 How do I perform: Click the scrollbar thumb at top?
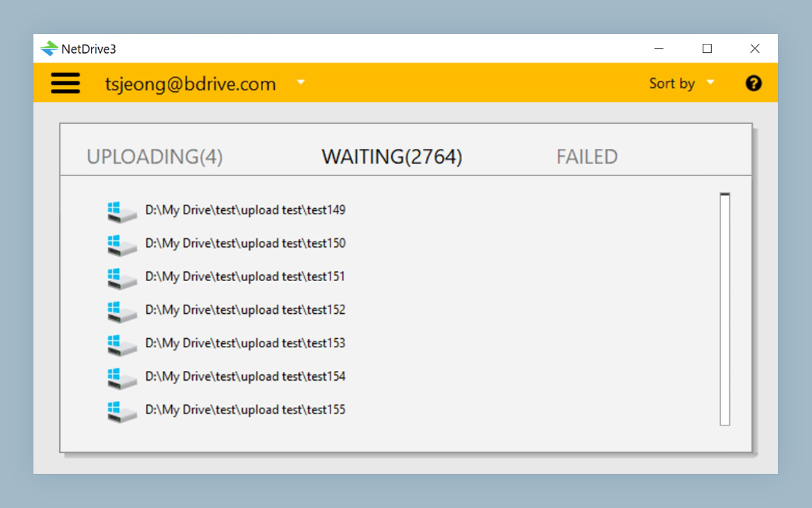pos(725,196)
